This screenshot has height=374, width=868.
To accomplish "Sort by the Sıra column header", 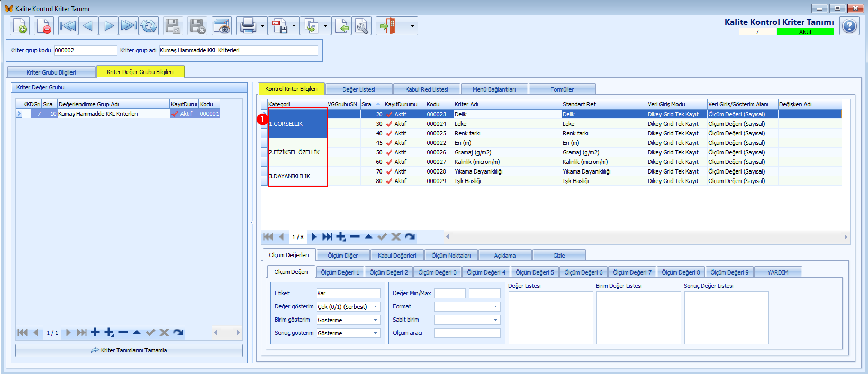I will [371, 104].
